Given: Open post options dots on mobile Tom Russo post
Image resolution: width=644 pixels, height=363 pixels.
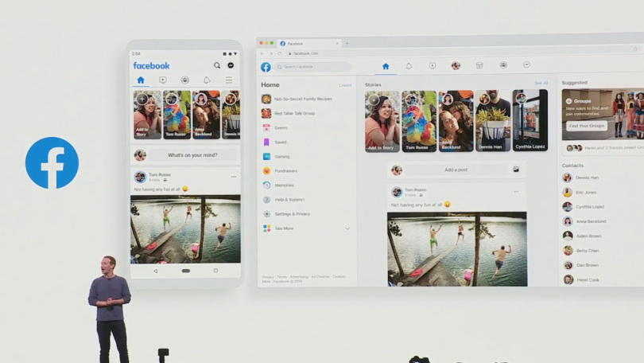Looking at the screenshot, I should [x=233, y=177].
